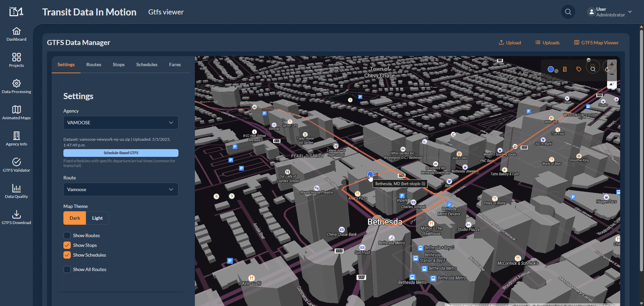Expand the Route dropdown showing Vamoose

pyautogui.click(x=121, y=189)
